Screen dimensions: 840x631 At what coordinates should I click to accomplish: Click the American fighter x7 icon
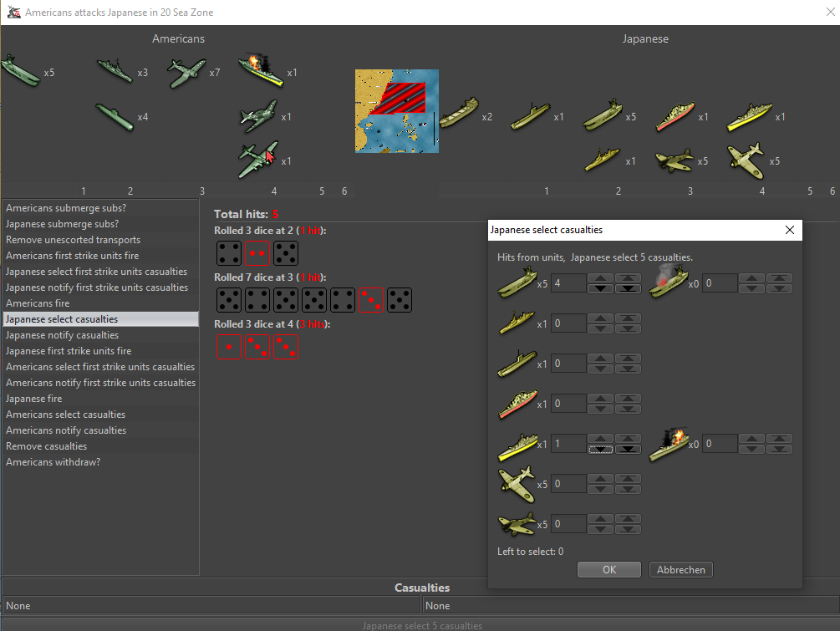(186, 73)
